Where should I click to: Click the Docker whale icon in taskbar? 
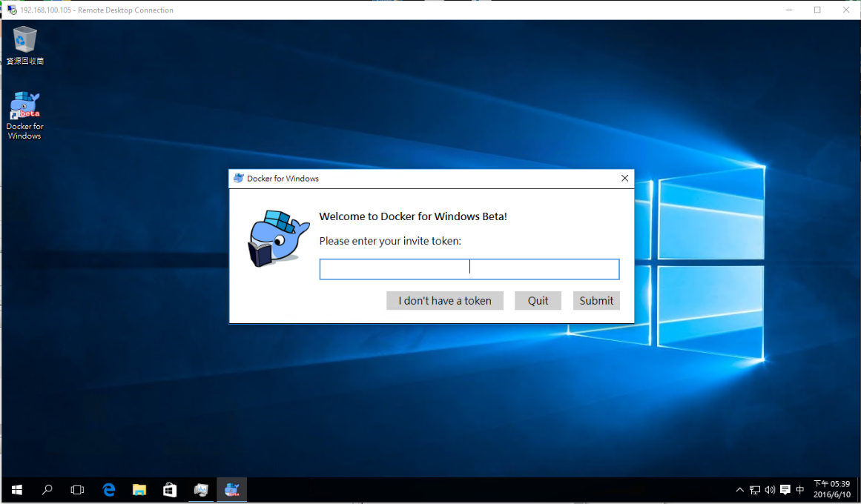click(x=231, y=490)
